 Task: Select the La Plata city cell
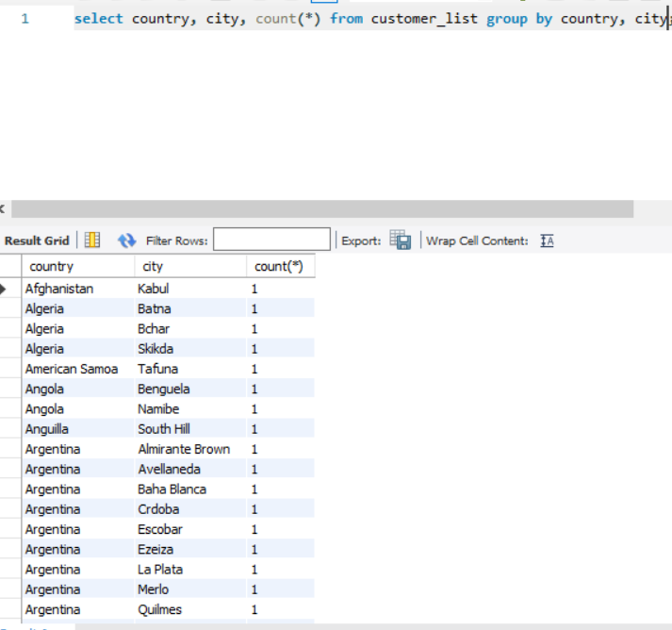click(190, 570)
